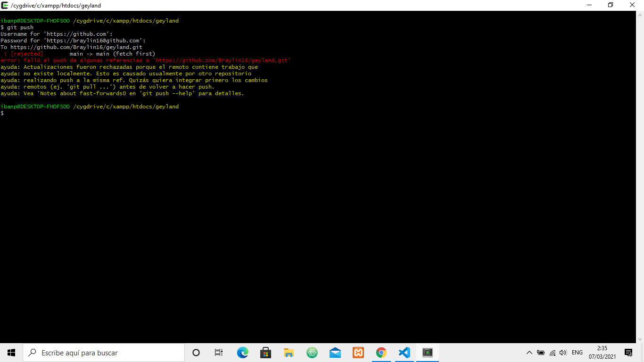Open the Mail app from the taskbar
The image size is (644, 362).
[335, 353]
